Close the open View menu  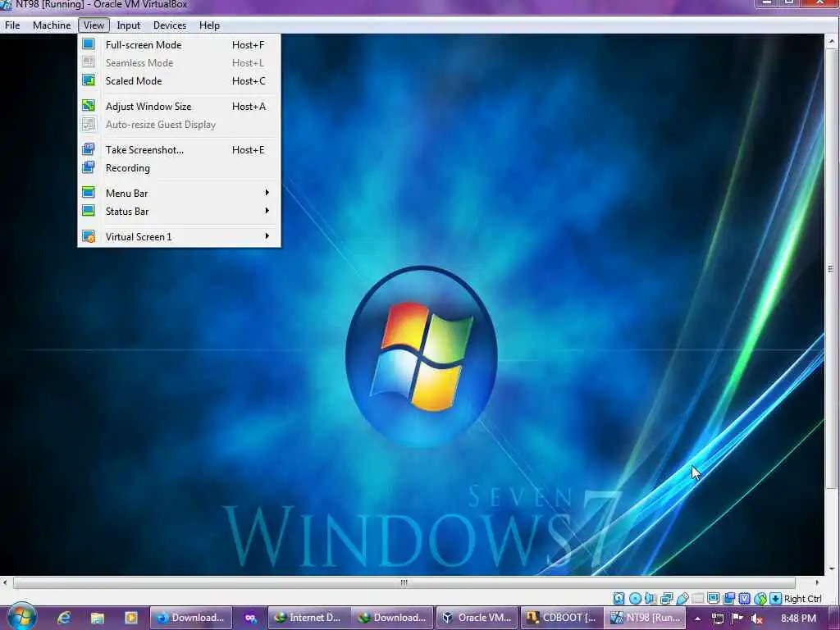94,25
